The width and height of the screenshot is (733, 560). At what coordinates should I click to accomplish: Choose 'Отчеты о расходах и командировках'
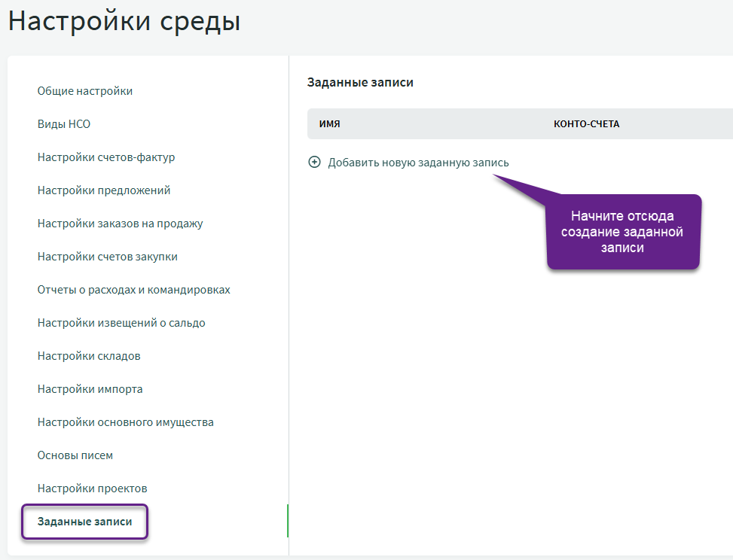click(133, 290)
